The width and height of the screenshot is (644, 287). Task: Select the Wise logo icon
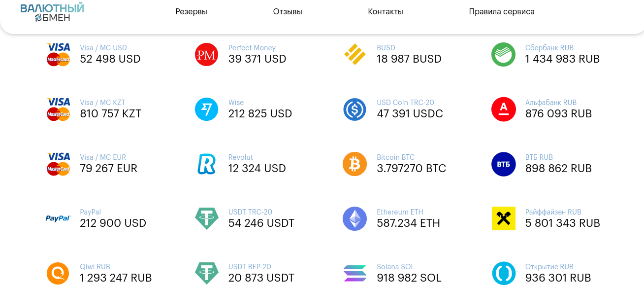click(x=207, y=109)
